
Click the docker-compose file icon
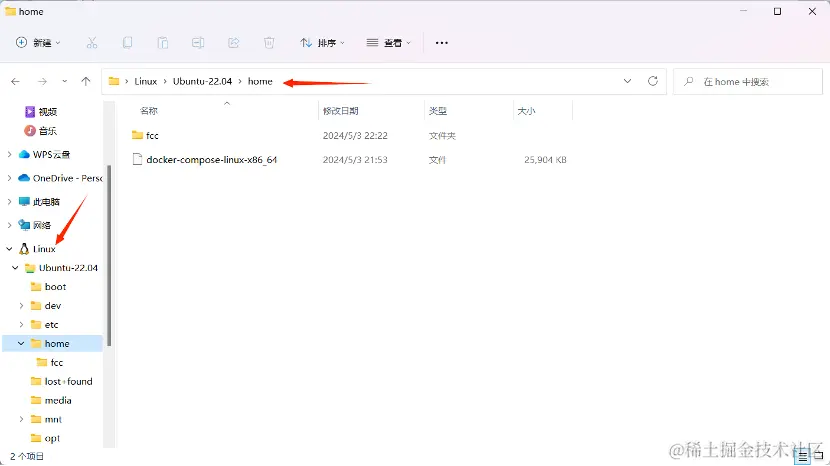[137, 159]
